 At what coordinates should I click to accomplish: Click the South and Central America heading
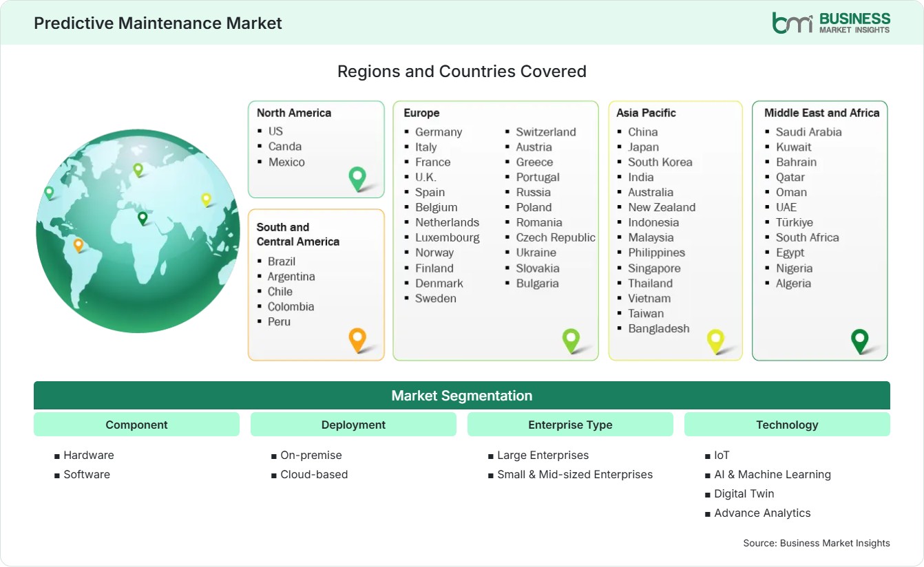pos(298,234)
